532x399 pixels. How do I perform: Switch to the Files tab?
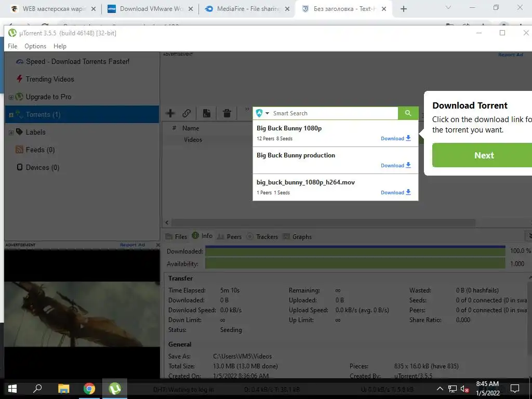click(x=176, y=236)
